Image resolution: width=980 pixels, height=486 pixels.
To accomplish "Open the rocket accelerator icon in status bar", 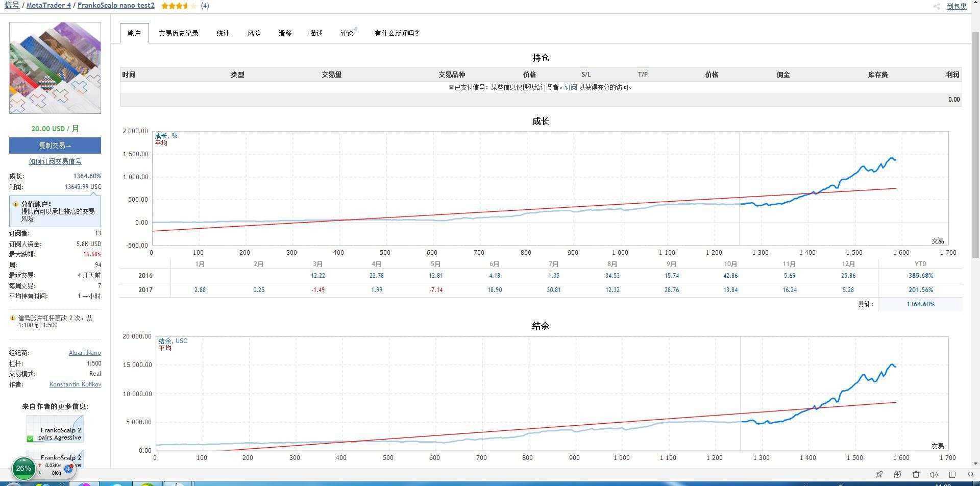I will [x=879, y=475].
